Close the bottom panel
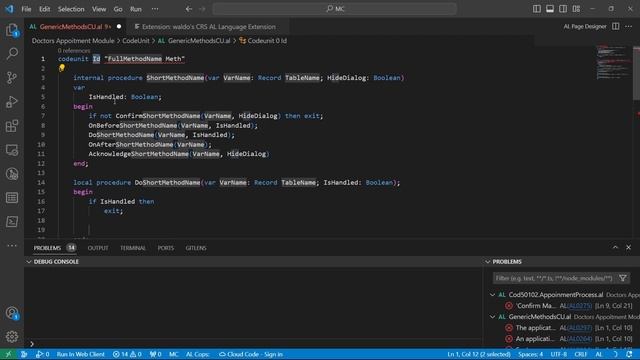Viewport: 640px width, 360px height. coord(629,247)
